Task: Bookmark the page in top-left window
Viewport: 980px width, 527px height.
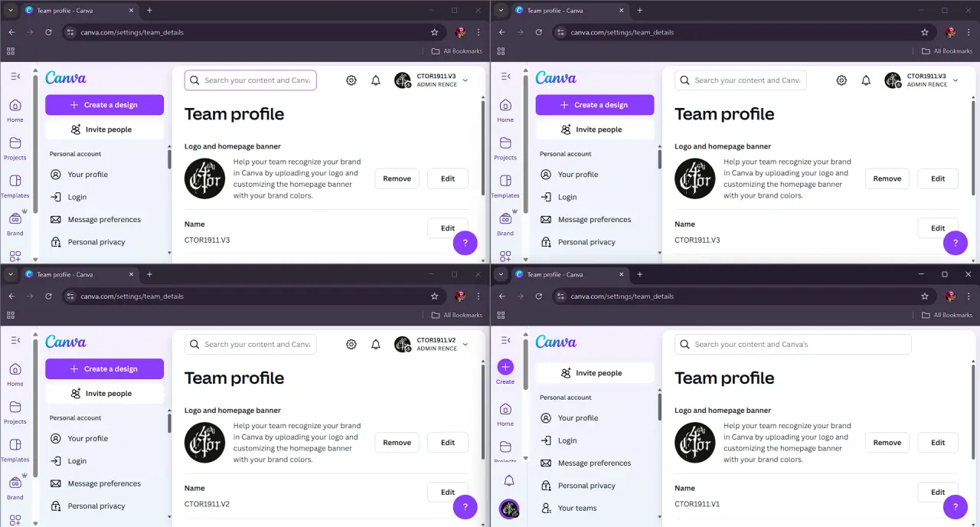Action: click(435, 32)
